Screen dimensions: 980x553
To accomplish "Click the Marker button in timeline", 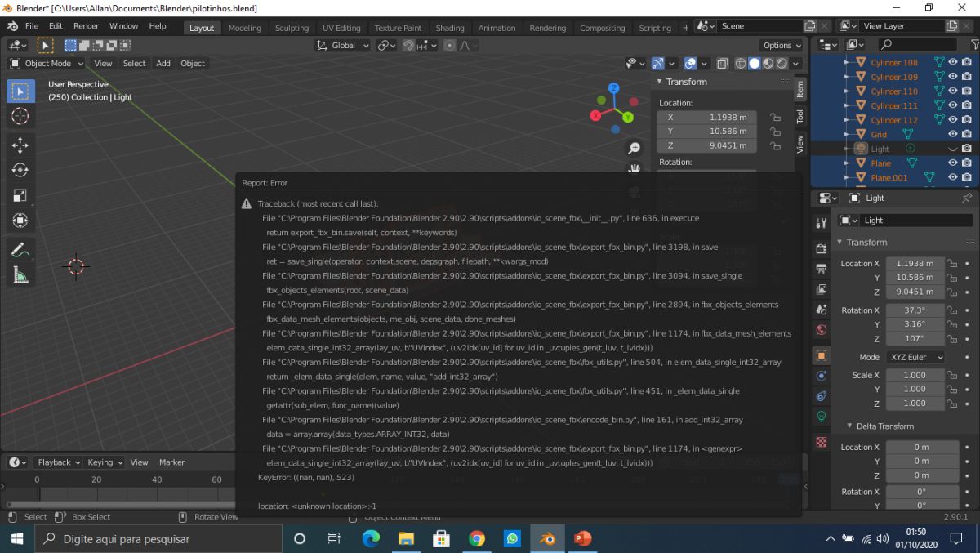I will pos(171,462).
